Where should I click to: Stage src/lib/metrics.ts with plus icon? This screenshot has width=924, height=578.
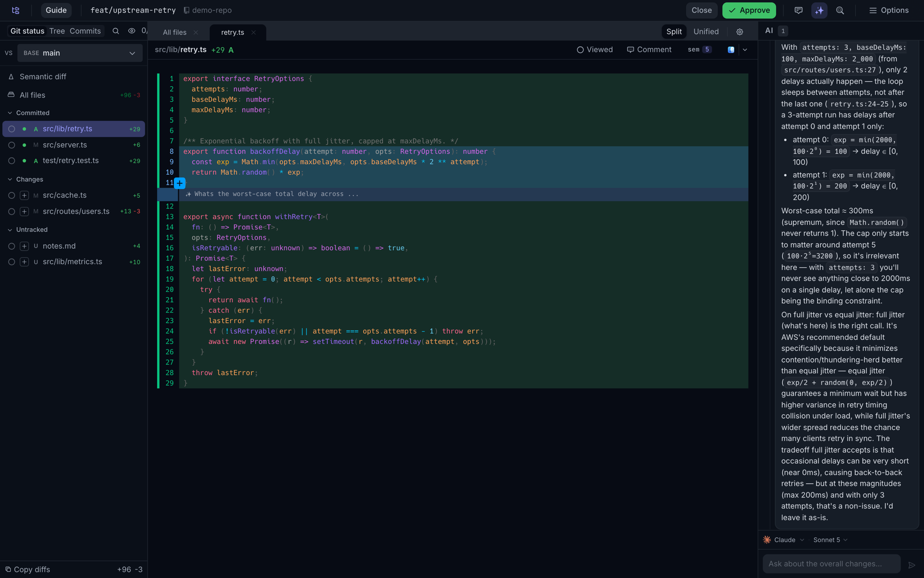[24, 262]
